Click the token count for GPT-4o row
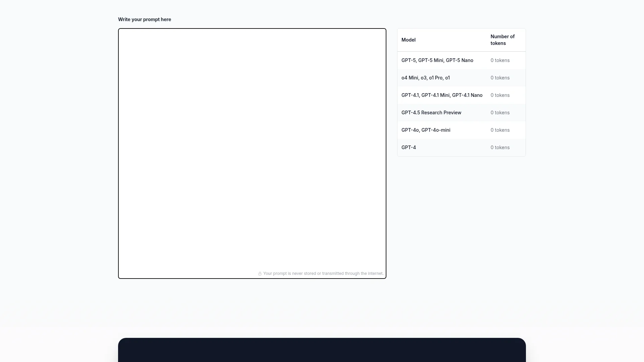This screenshot has width=644, height=362. [500, 130]
